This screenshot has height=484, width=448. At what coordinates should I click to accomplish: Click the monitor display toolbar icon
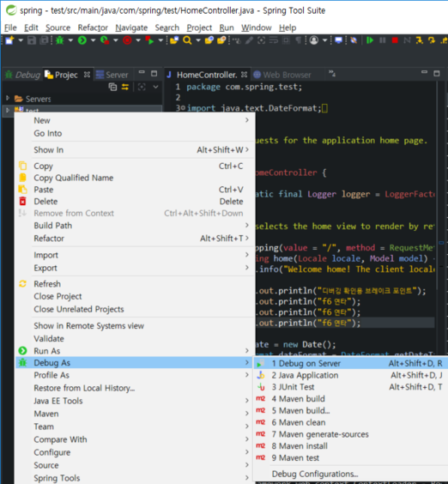339,40
